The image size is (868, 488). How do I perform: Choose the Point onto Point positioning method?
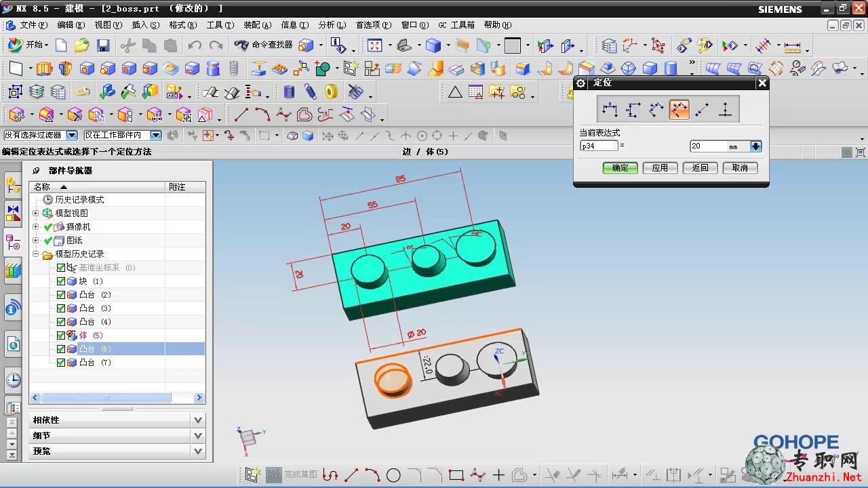[702, 109]
